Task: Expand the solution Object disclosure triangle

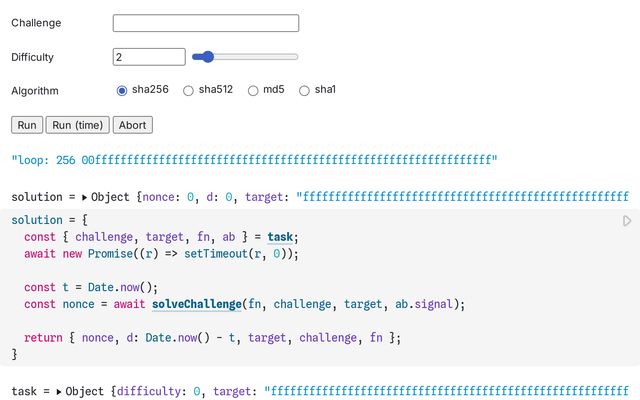Action: 84,197
